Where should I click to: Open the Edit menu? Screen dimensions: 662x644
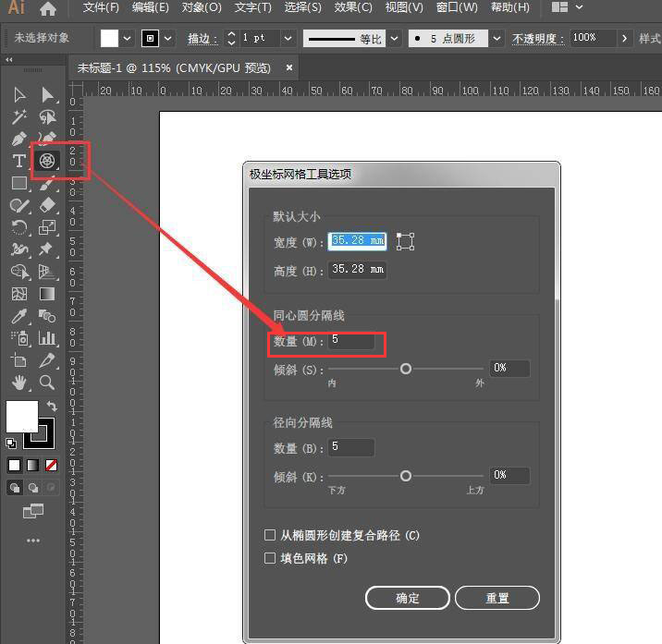pyautogui.click(x=151, y=7)
